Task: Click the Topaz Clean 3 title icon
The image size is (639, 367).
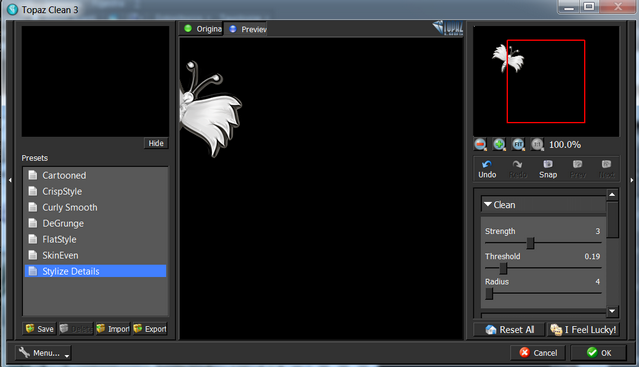Action: pos(13,9)
